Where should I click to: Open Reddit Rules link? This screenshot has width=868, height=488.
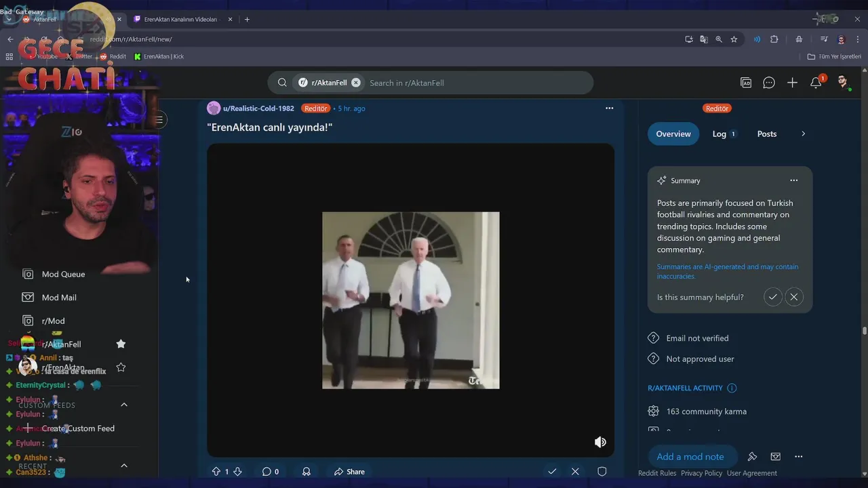[657, 473]
